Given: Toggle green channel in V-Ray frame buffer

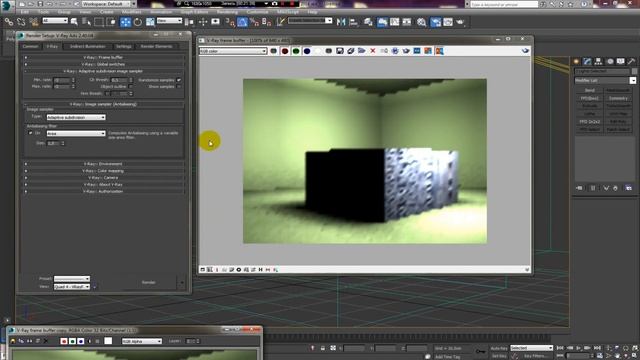Looking at the screenshot, I should [296, 51].
